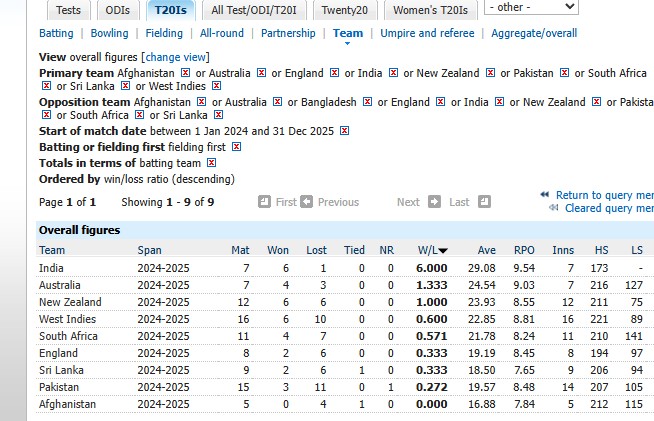
Task: Sort by W/L column descending arrow
Action: [x=443, y=251]
